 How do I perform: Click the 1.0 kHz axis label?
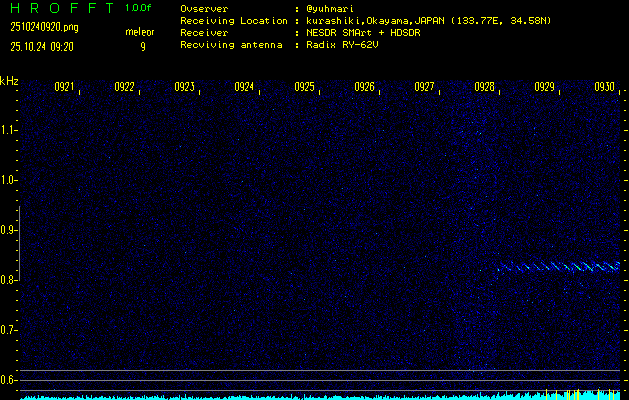7,180
